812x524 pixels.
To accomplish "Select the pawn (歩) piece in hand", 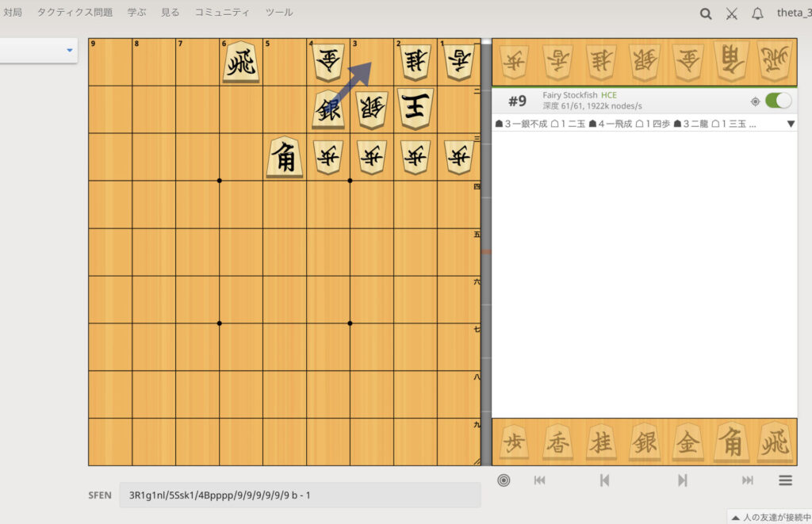I will tap(514, 442).
